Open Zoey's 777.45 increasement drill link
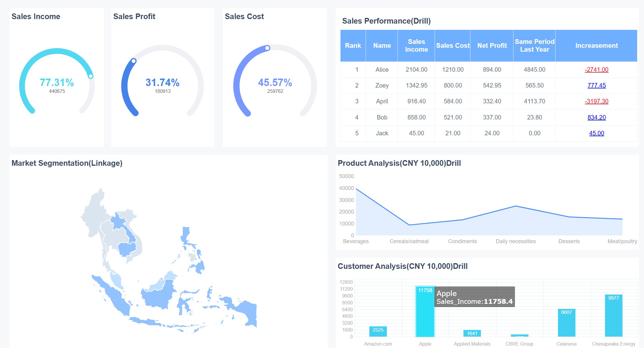This screenshot has height=348, width=644. (x=597, y=85)
